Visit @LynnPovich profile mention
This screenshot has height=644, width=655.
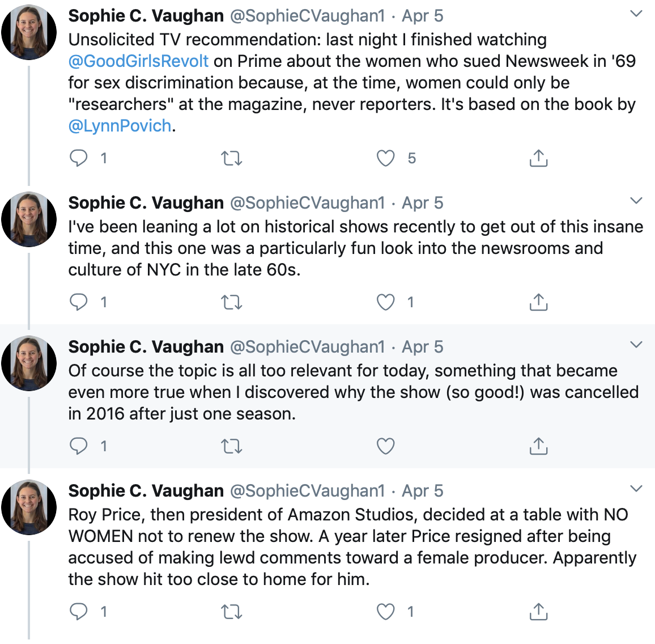coord(120,126)
